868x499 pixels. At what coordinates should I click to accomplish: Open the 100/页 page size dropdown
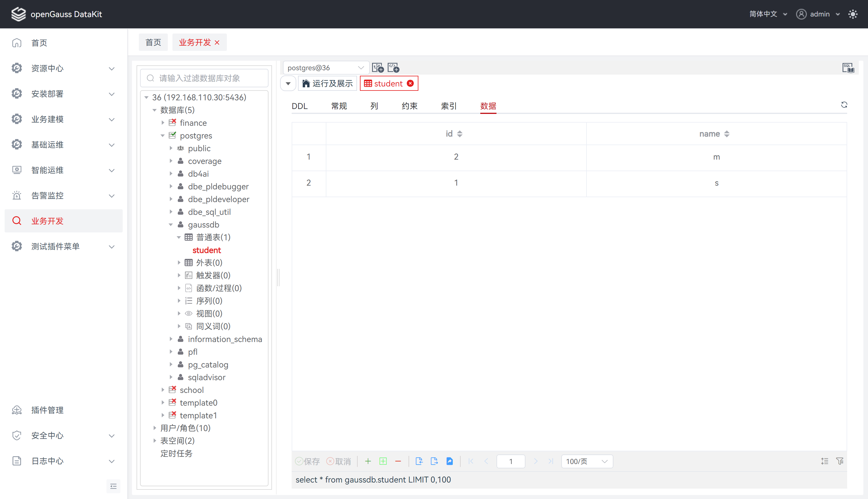586,461
